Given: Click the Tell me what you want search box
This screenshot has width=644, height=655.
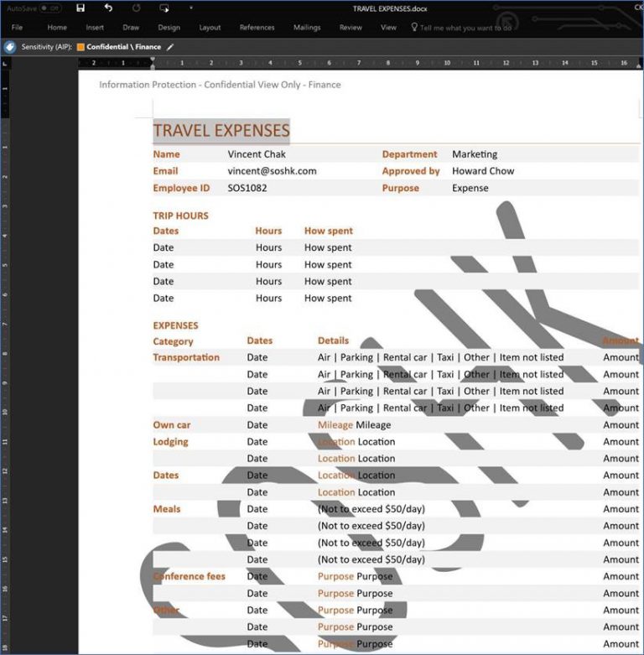Looking at the screenshot, I should 465,28.
